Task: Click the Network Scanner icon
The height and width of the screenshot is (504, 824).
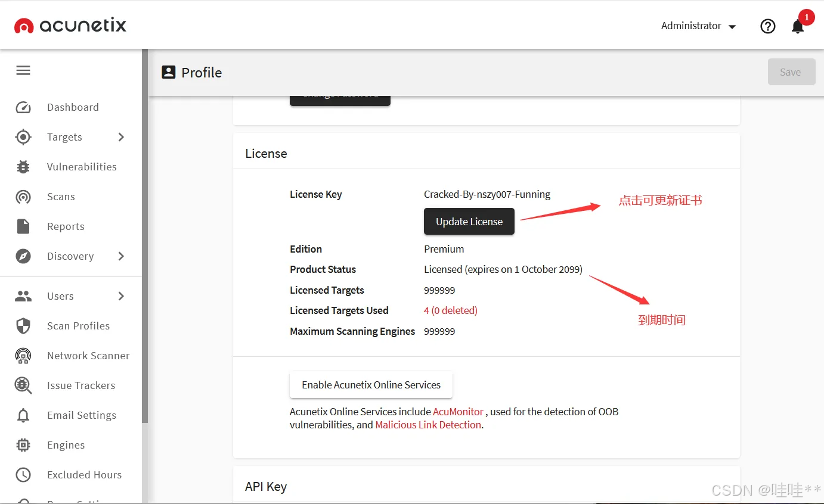Action: tap(23, 356)
